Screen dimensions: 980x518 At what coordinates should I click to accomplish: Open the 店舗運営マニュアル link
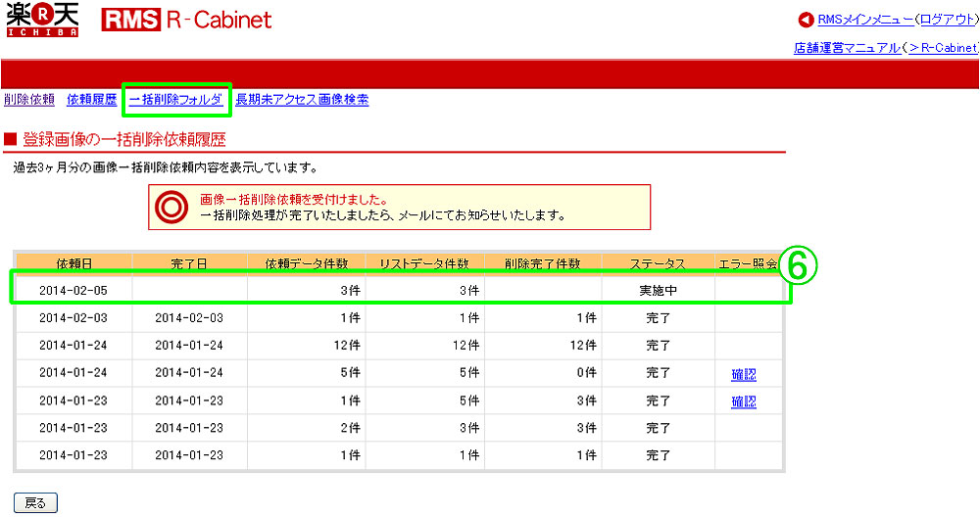pyautogui.click(x=847, y=47)
